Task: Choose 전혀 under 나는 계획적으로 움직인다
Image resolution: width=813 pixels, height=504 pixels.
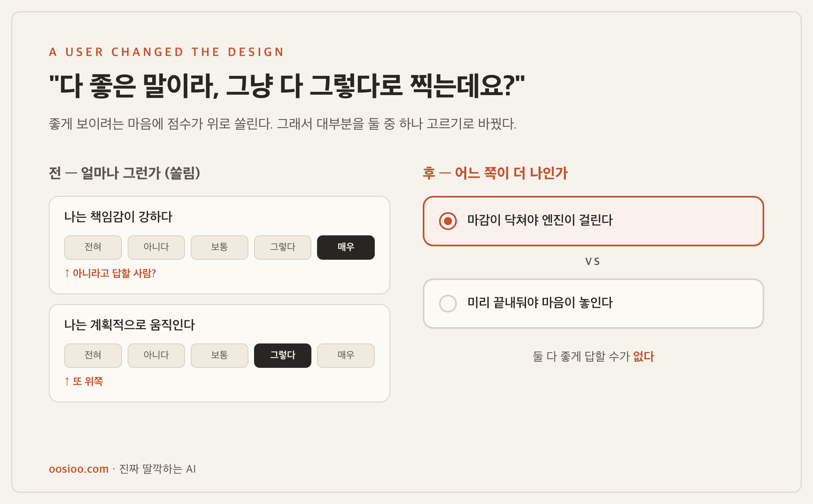Action: point(93,356)
